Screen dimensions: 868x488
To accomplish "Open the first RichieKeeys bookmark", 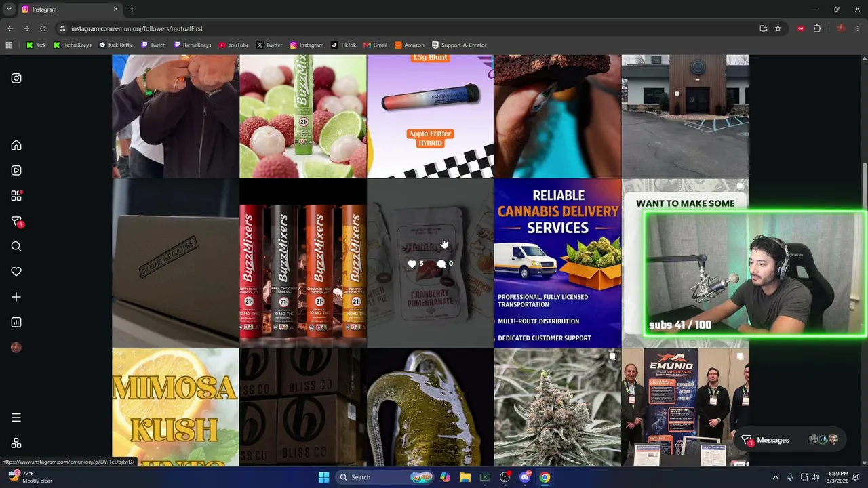I will 72,45.
